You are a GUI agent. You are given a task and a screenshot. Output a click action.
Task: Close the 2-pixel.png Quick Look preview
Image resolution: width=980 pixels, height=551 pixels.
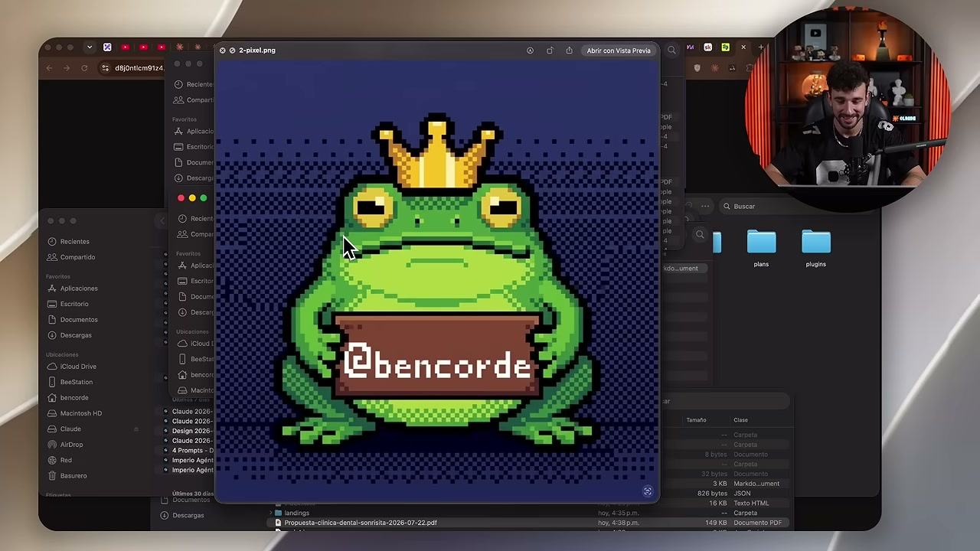coord(223,51)
